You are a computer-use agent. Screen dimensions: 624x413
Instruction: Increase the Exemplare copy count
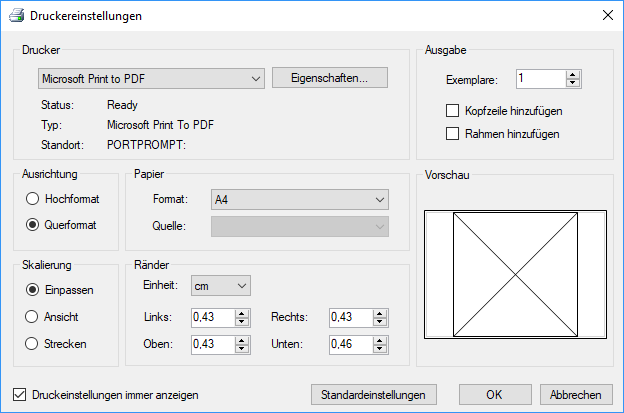[573, 74]
